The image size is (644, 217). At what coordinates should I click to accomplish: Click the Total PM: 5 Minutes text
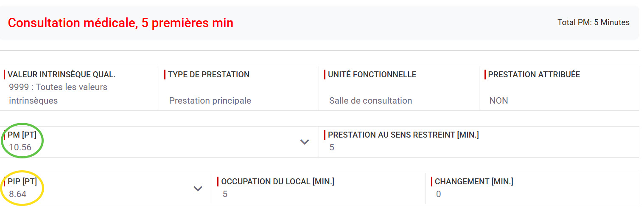coord(594,23)
